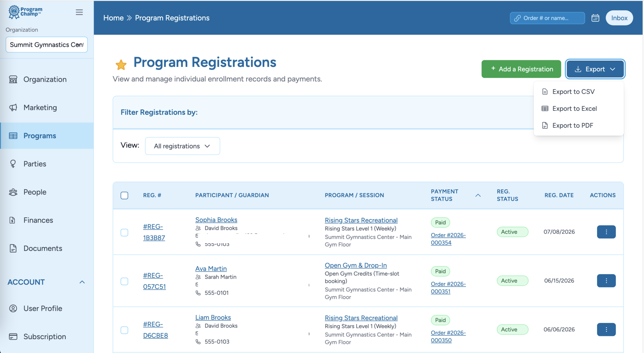Open Order #2026-000354 link
The width and height of the screenshot is (644, 353).
click(448, 239)
